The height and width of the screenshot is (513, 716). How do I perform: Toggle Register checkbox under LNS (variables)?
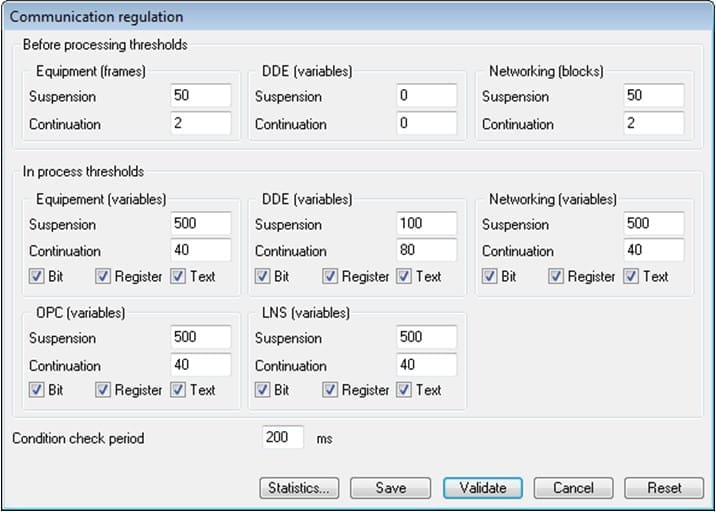[329, 390]
